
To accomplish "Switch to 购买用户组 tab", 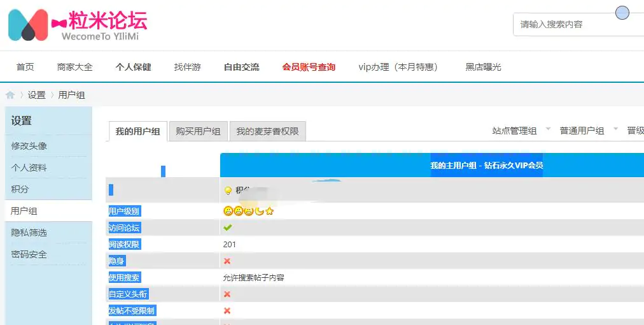I will (x=199, y=131).
